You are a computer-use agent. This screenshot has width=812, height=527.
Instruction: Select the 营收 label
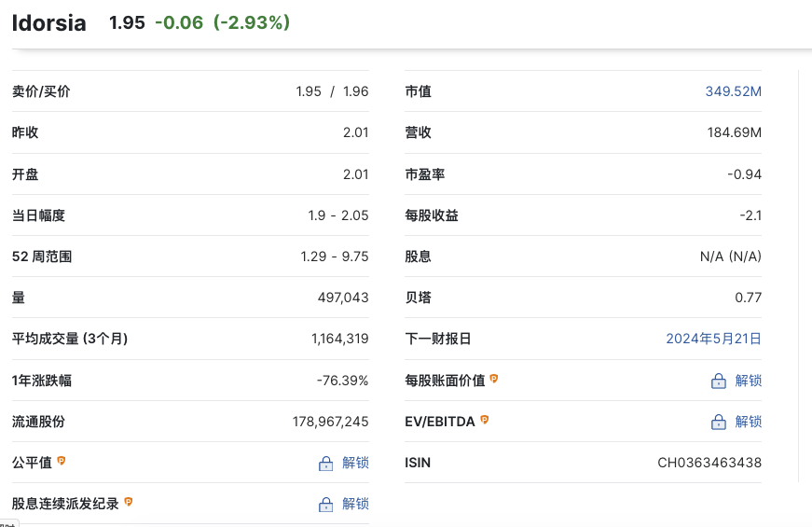coord(418,132)
